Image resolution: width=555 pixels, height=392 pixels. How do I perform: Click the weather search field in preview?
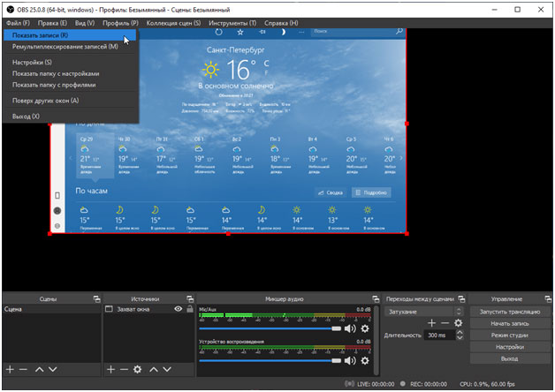(358, 32)
